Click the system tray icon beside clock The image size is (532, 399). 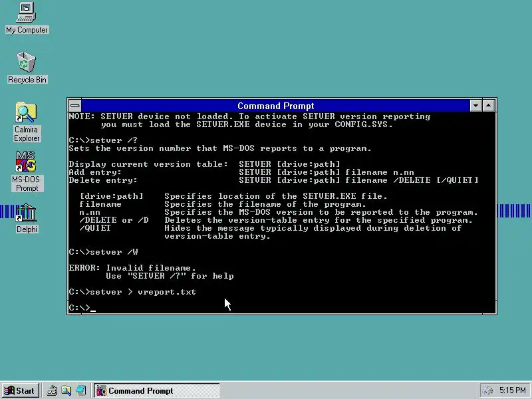click(487, 391)
